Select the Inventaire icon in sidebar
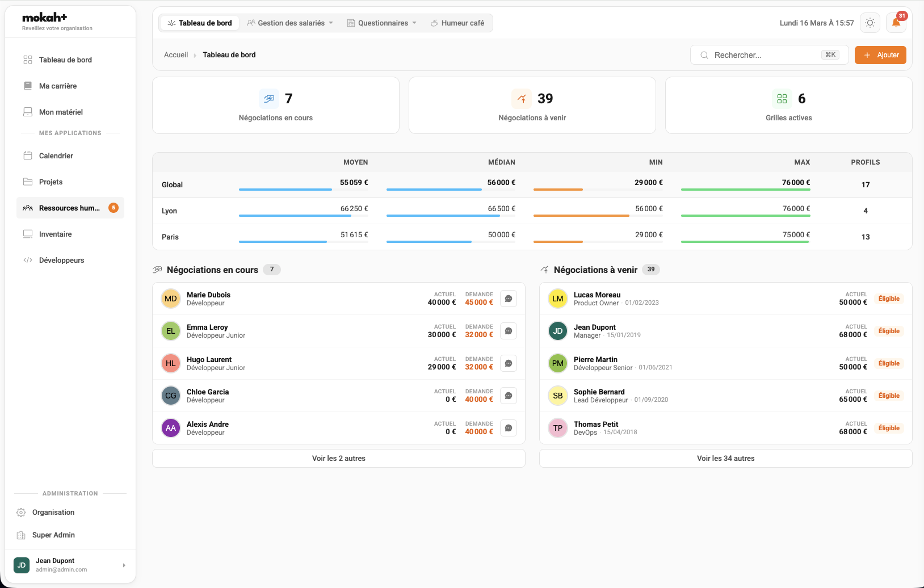 (x=28, y=234)
